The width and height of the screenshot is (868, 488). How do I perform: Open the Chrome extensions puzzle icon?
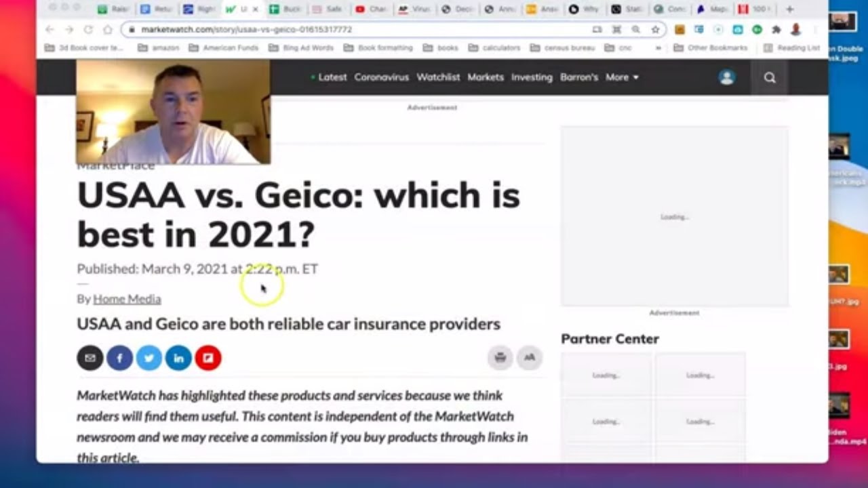(776, 30)
